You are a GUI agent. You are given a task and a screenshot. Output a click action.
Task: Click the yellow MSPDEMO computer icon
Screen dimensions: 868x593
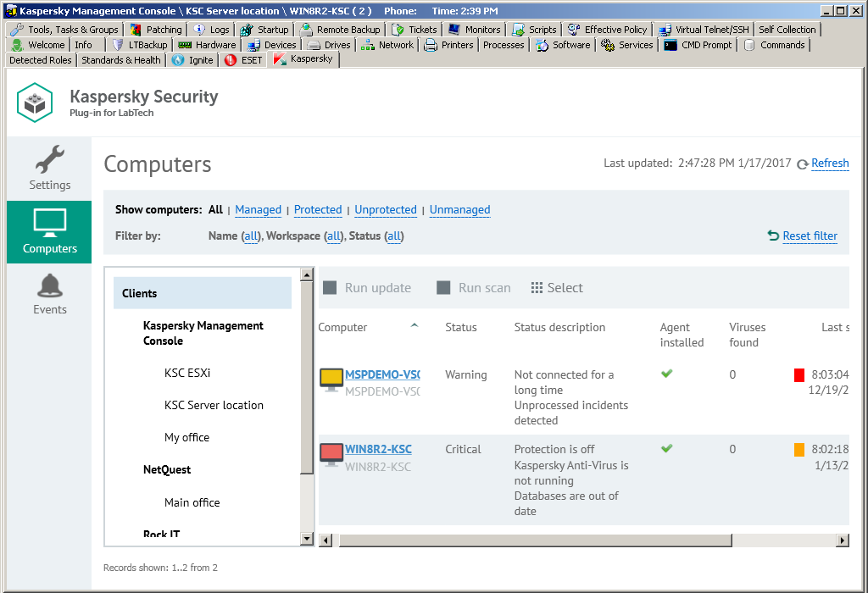coord(331,379)
